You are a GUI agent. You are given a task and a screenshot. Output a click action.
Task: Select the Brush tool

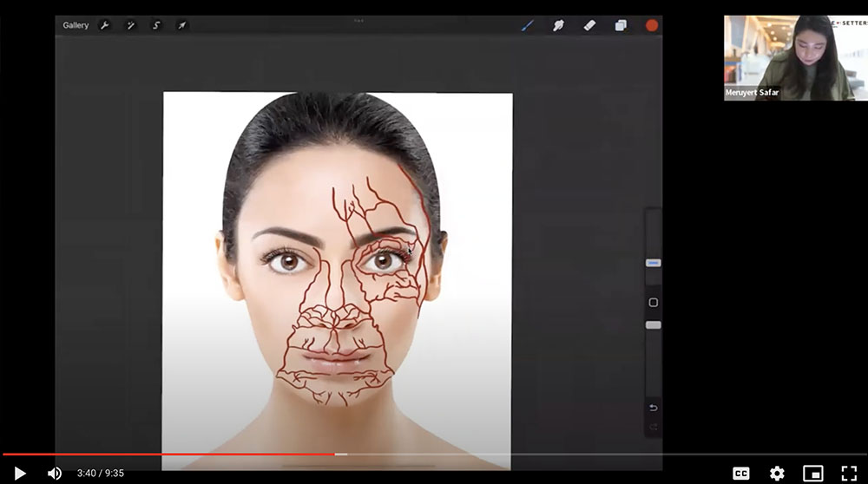(528, 25)
